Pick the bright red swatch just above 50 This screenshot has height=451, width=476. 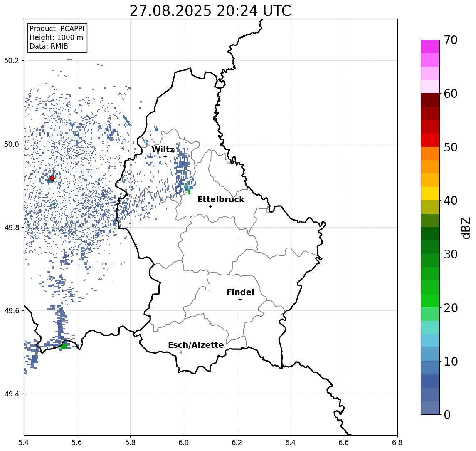coord(430,140)
